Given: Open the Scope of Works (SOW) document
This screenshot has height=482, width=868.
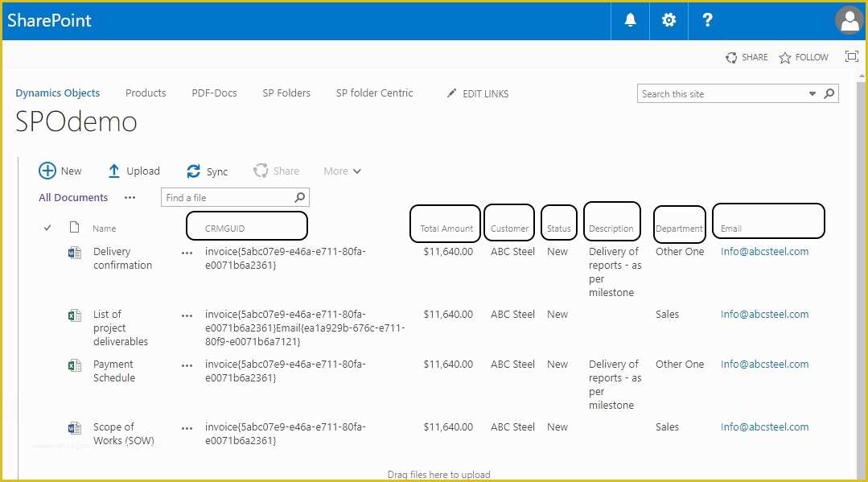Looking at the screenshot, I should click(x=123, y=433).
